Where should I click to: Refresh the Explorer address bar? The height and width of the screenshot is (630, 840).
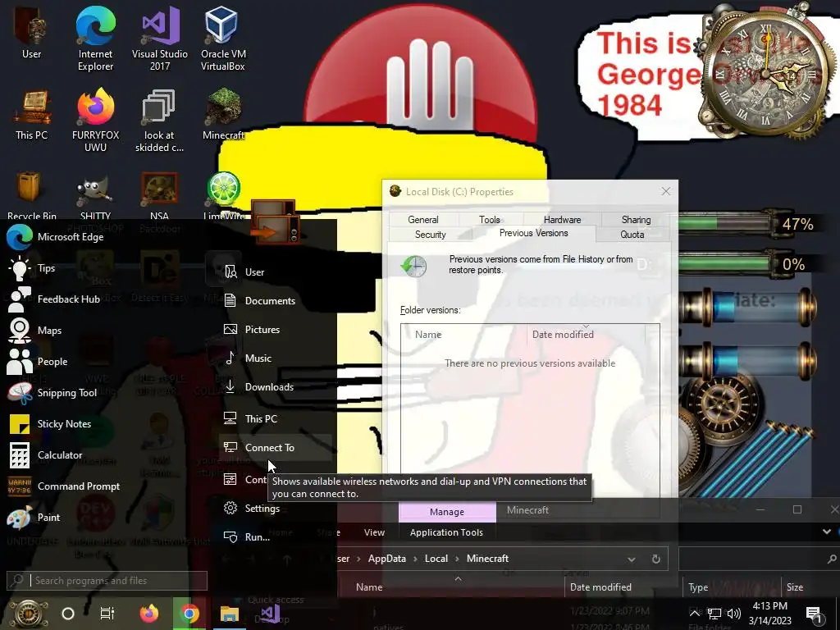[655, 559]
